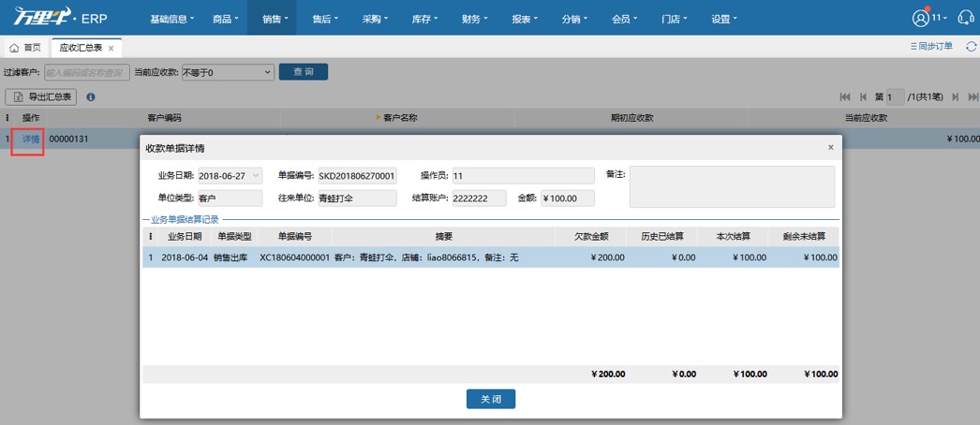Open the 商品 menu
The image size is (980, 425).
click(x=225, y=19)
